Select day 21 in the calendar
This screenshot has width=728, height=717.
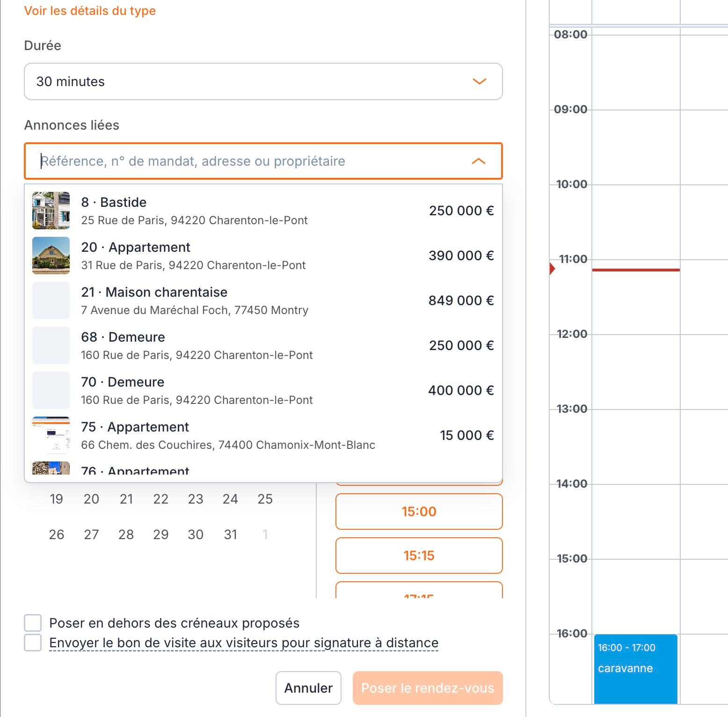click(126, 499)
